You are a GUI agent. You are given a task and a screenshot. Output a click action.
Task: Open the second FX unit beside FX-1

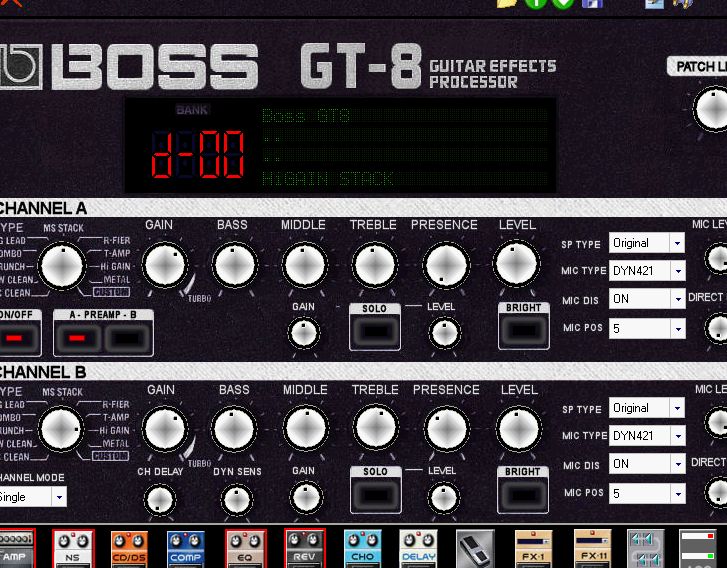[593, 549]
